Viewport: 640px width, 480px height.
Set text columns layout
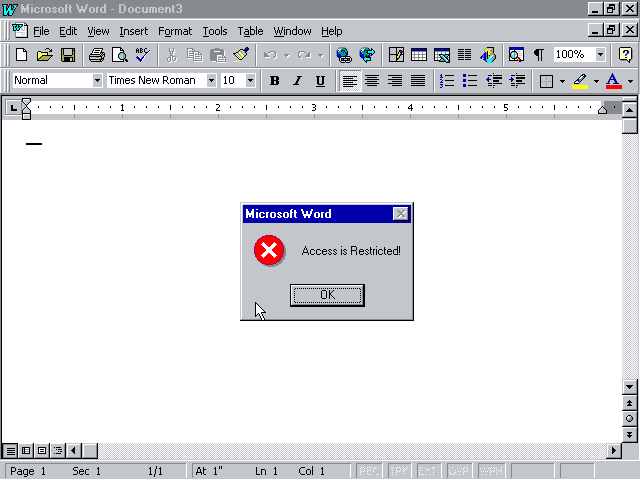click(x=464, y=55)
